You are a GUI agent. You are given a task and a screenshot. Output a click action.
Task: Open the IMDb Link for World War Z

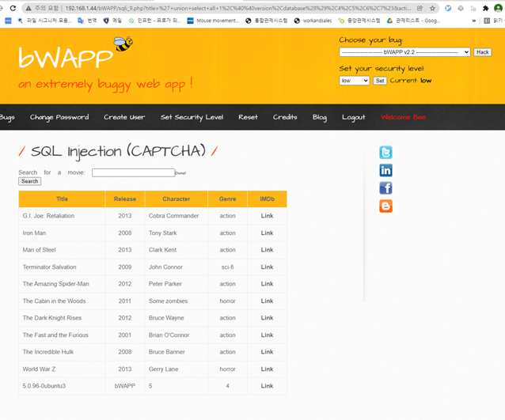267,369
